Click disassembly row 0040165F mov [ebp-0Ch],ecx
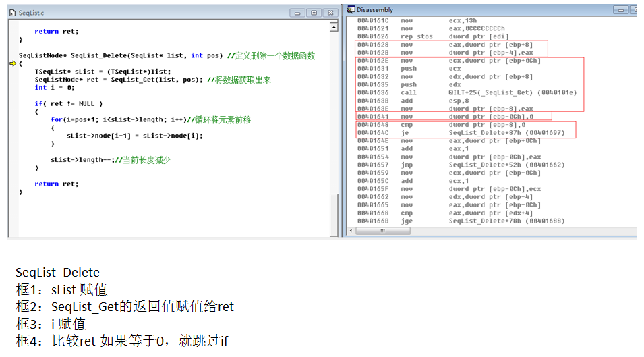Image resolution: width=644 pixels, height=357 pixels. (449, 188)
